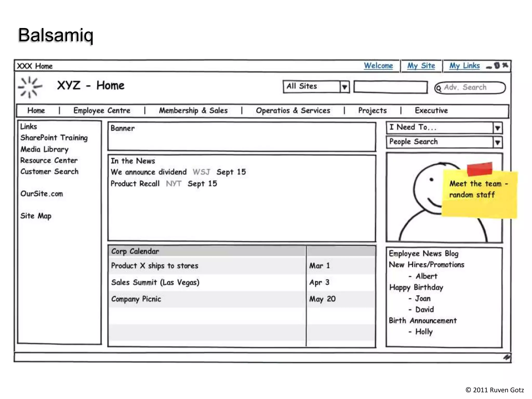Click the resize grip in status bar
The height and width of the screenshot is (399, 532).
pyautogui.click(x=507, y=357)
